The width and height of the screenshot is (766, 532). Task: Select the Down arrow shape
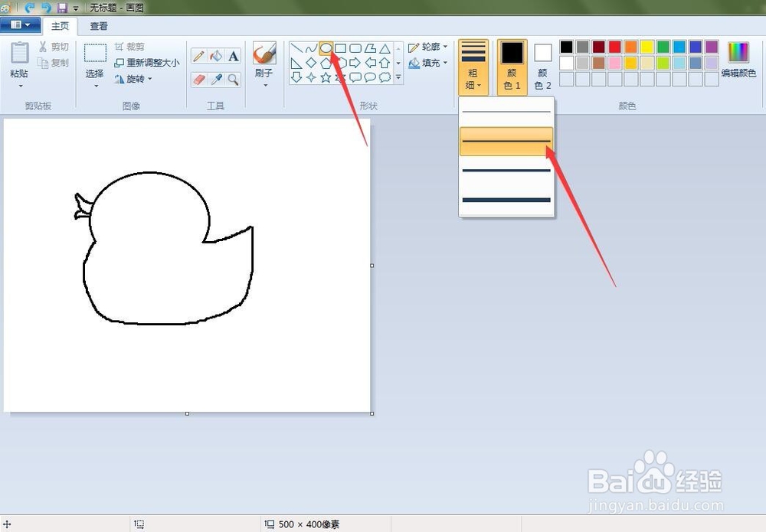296,77
